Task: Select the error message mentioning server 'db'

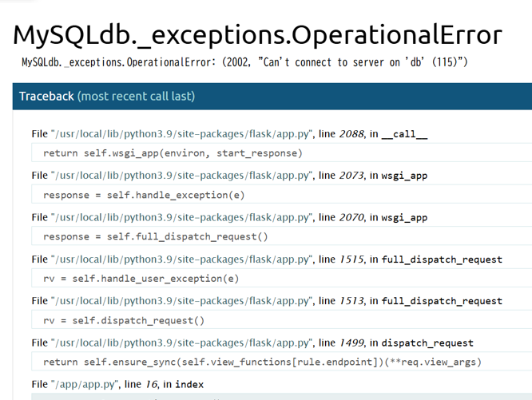Action: 244,62
